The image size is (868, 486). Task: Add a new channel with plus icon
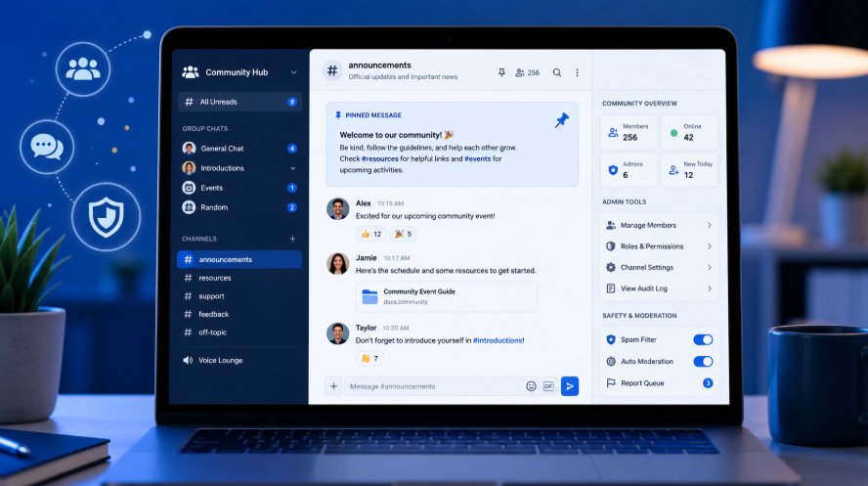(x=292, y=239)
